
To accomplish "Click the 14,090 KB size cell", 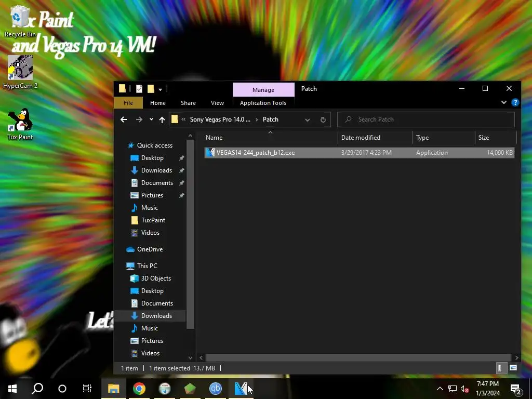I will [500, 153].
